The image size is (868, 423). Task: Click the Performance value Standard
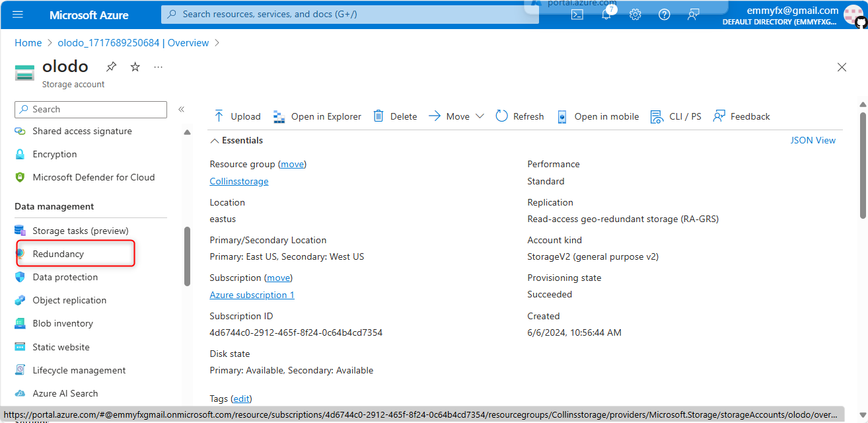546,181
